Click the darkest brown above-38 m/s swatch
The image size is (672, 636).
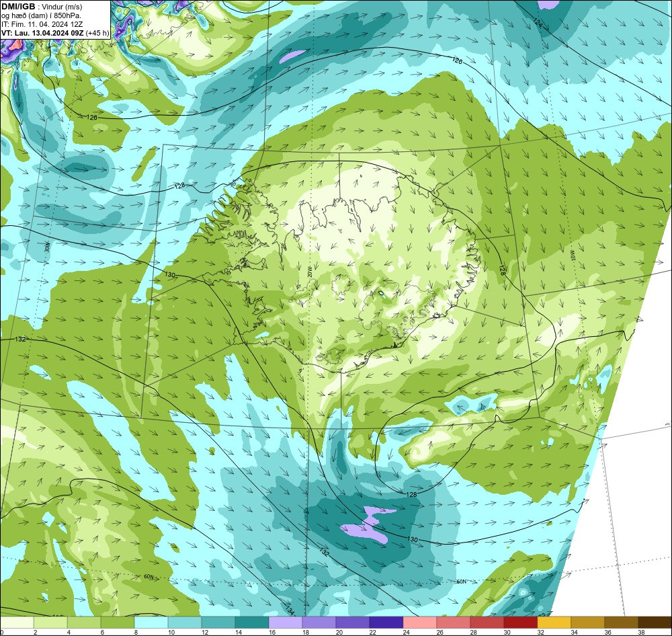(655, 622)
